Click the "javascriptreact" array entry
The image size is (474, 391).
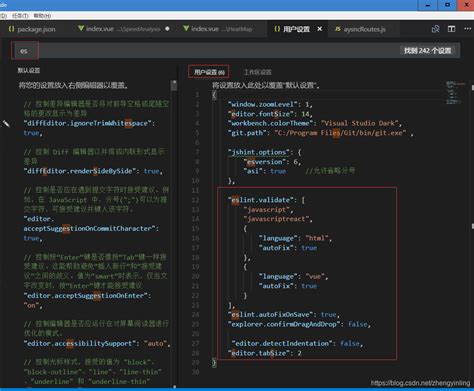[x=278, y=219]
